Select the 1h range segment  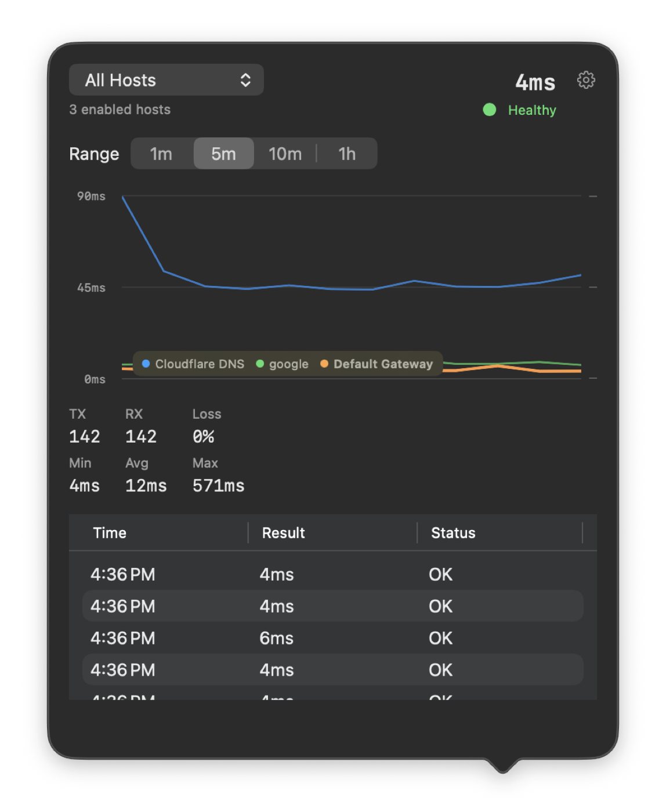(x=347, y=154)
